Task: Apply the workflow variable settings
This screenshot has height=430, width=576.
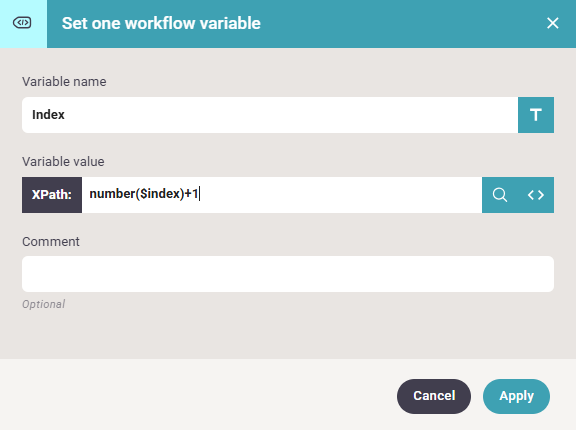Action: click(x=516, y=396)
